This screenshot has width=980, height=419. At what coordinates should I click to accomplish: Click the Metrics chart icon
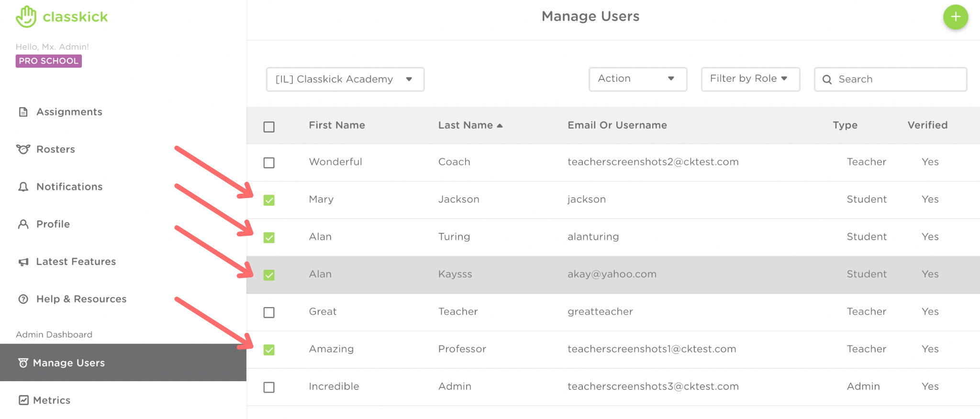(x=23, y=400)
